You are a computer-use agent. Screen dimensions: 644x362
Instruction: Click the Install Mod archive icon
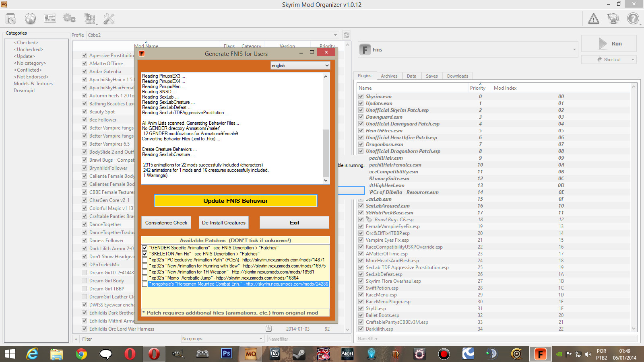pyautogui.click(x=11, y=19)
